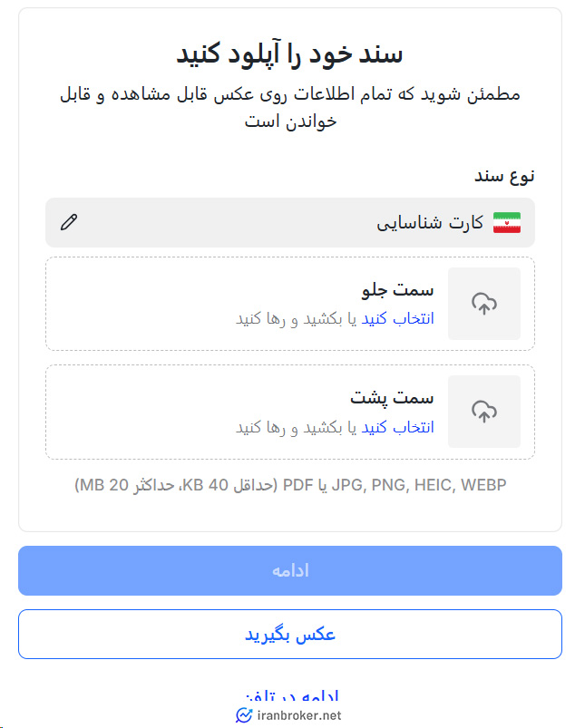Click the pencil icon to edit document type
Viewport: 575px width, 728px height.
tap(70, 221)
